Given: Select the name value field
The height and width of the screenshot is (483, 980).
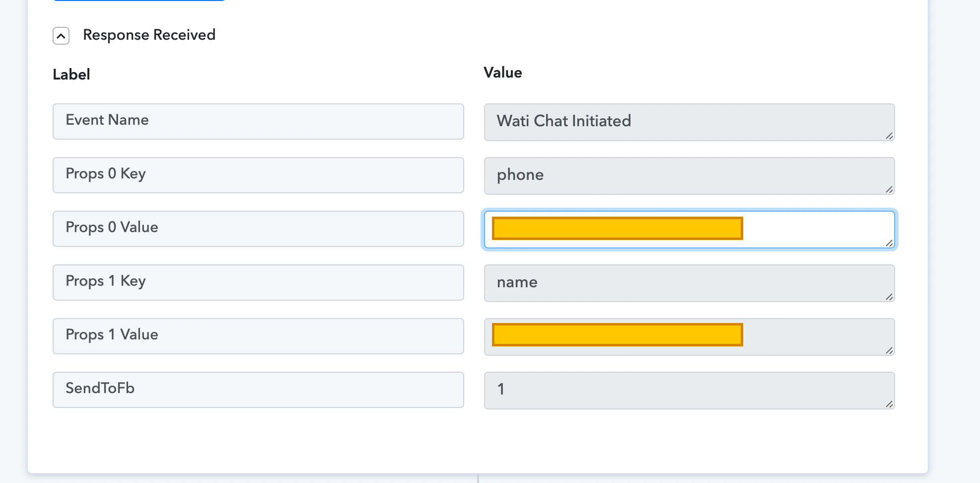Looking at the screenshot, I should [x=689, y=283].
